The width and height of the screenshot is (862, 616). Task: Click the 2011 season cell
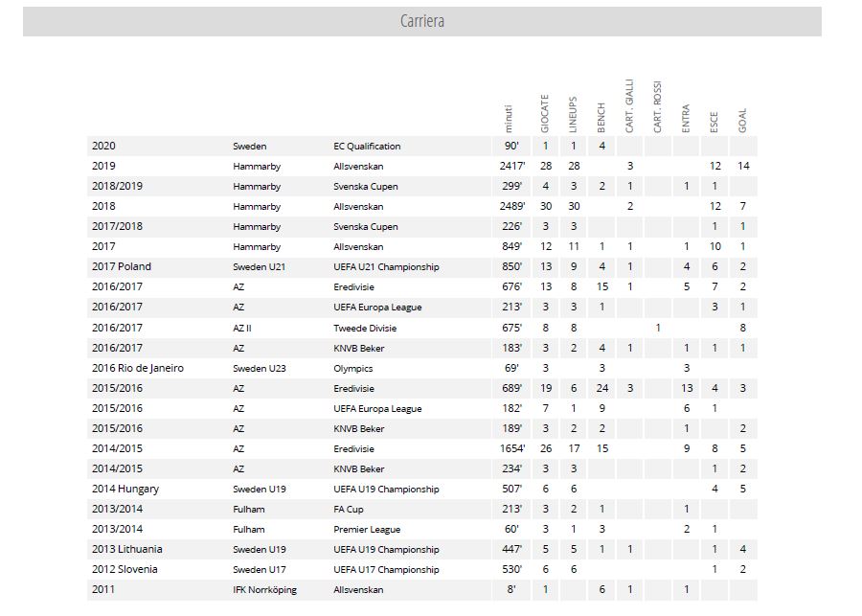pyautogui.click(x=103, y=589)
